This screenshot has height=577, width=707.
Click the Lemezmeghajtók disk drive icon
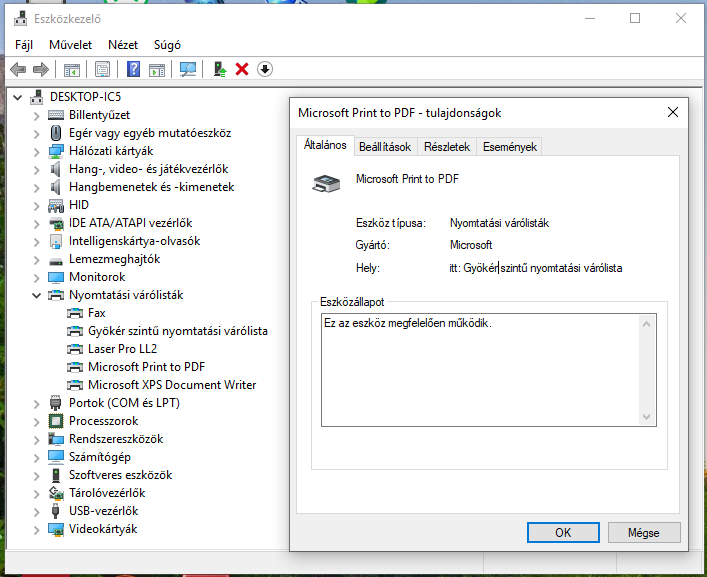pyautogui.click(x=56, y=261)
